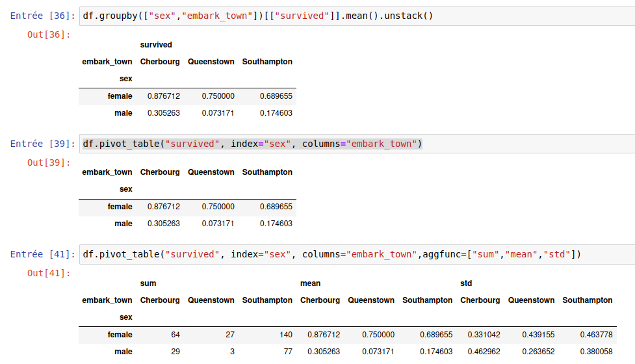Click the std value 0.439155
635x364 pixels.
click(538, 335)
